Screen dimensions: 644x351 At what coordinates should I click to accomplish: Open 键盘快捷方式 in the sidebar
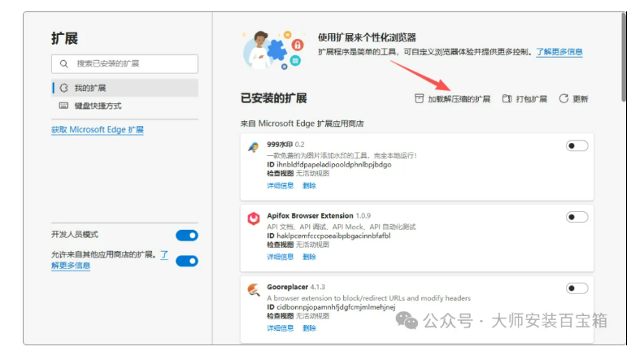point(98,106)
